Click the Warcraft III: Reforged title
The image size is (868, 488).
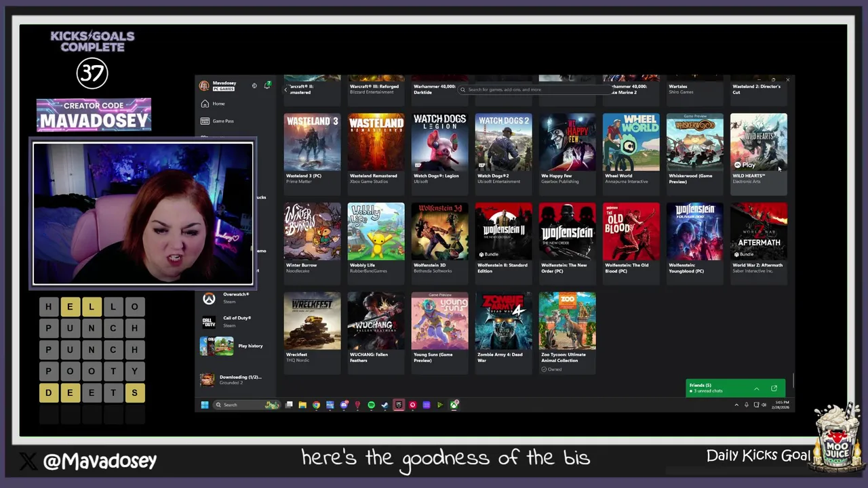(x=374, y=87)
